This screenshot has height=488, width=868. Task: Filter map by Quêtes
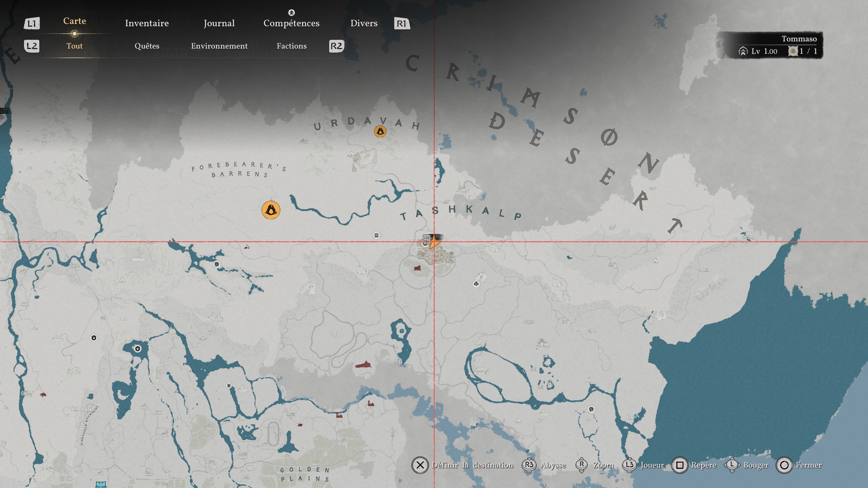coord(147,46)
